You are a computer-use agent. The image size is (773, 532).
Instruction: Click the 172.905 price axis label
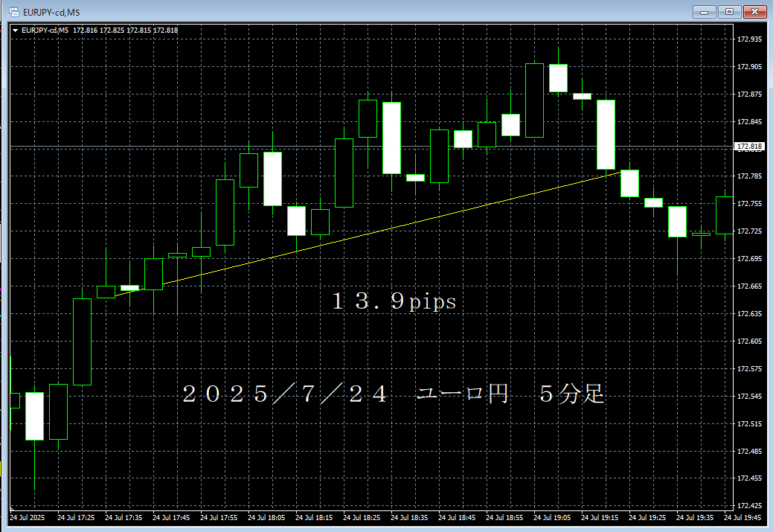coord(749,66)
